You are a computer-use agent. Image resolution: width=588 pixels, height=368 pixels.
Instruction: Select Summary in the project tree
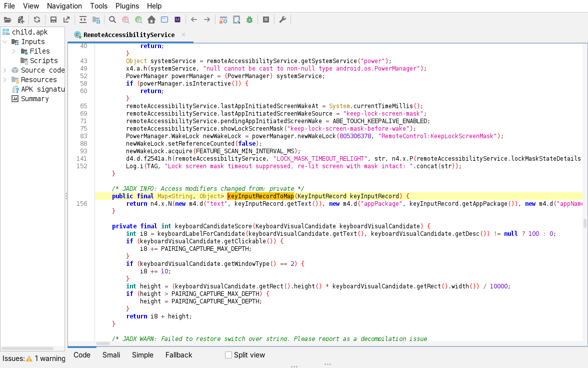tap(35, 99)
